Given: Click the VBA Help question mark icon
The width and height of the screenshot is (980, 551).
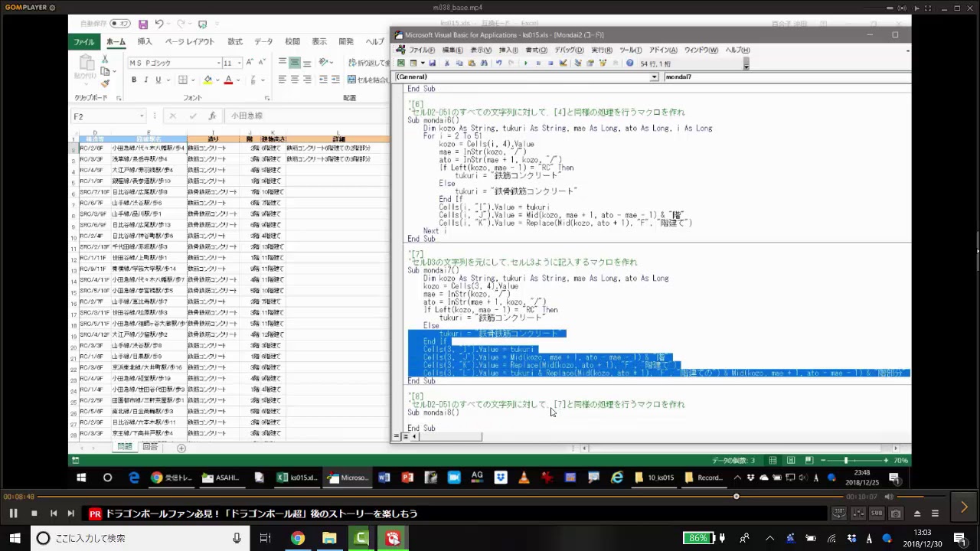Looking at the screenshot, I should point(629,64).
